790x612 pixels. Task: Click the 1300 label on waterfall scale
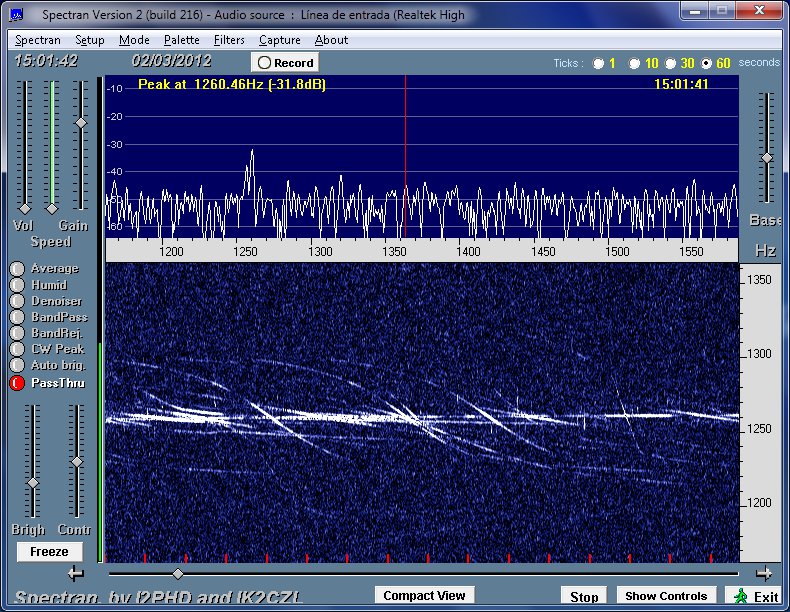(759, 354)
